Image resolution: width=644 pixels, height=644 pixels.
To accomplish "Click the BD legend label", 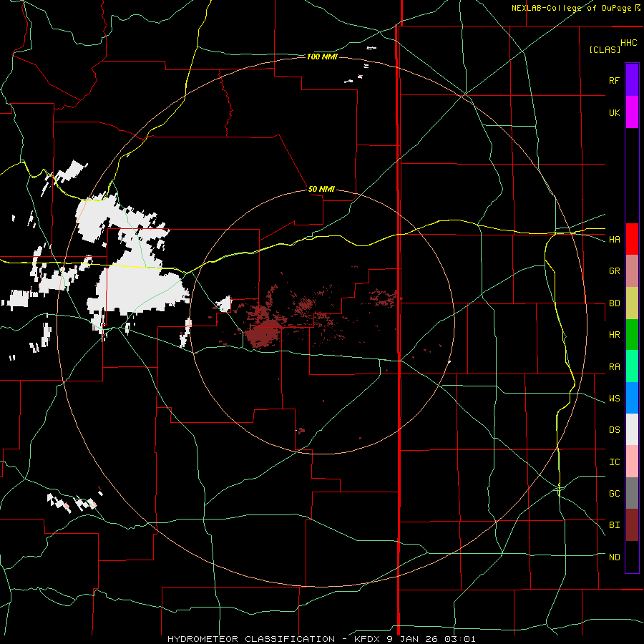I will pos(614,303).
